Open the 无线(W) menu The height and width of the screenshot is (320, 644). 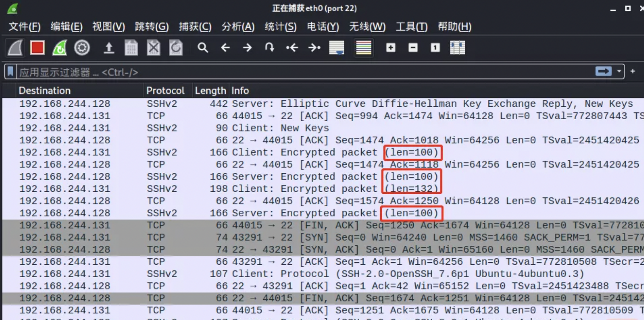pyautogui.click(x=367, y=27)
